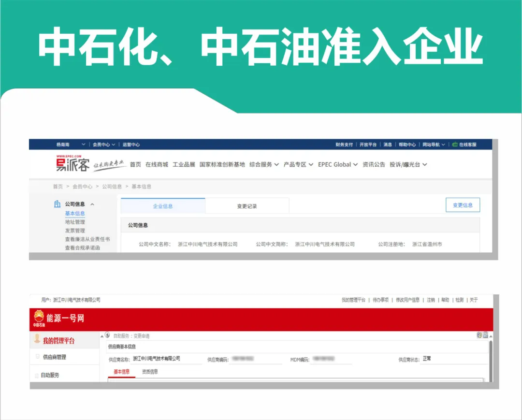Collapse the 公司信息 sidebar section

92,204
